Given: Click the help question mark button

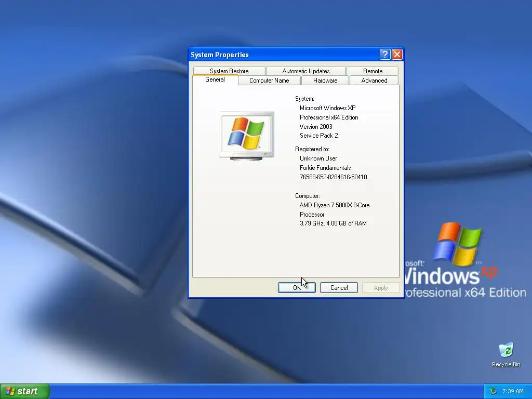Looking at the screenshot, I should pos(385,54).
